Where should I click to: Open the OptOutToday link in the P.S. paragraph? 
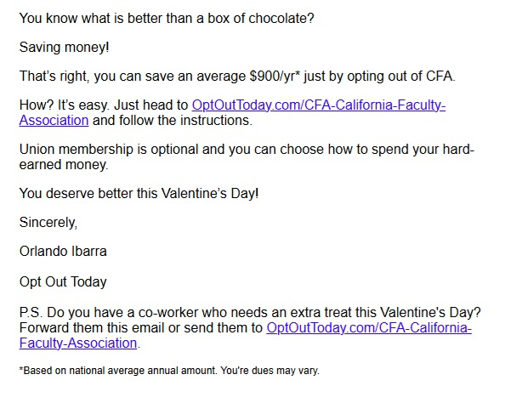pyautogui.click(x=369, y=328)
